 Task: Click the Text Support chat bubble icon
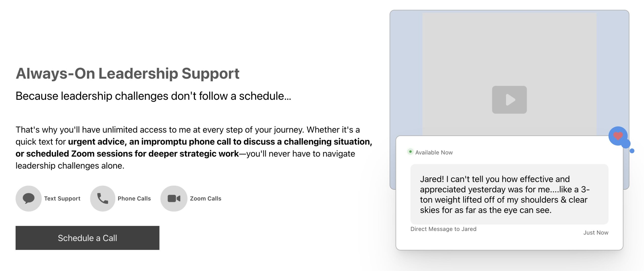[28, 198]
